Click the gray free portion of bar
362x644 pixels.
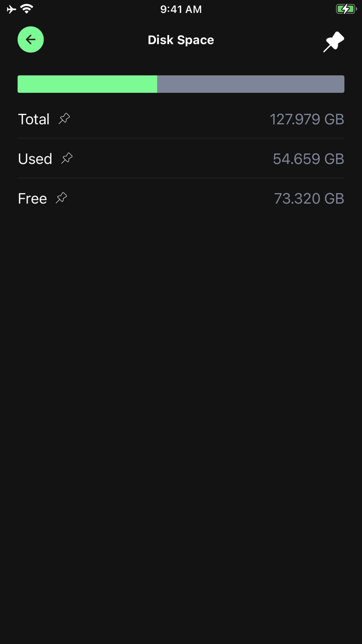pyautogui.click(x=250, y=84)
